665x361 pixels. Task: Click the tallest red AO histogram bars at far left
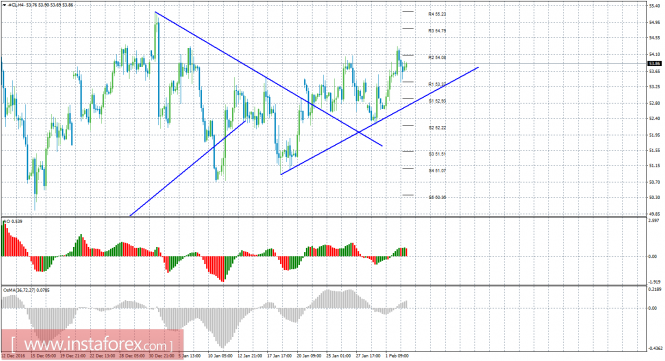tap(5, 239)
